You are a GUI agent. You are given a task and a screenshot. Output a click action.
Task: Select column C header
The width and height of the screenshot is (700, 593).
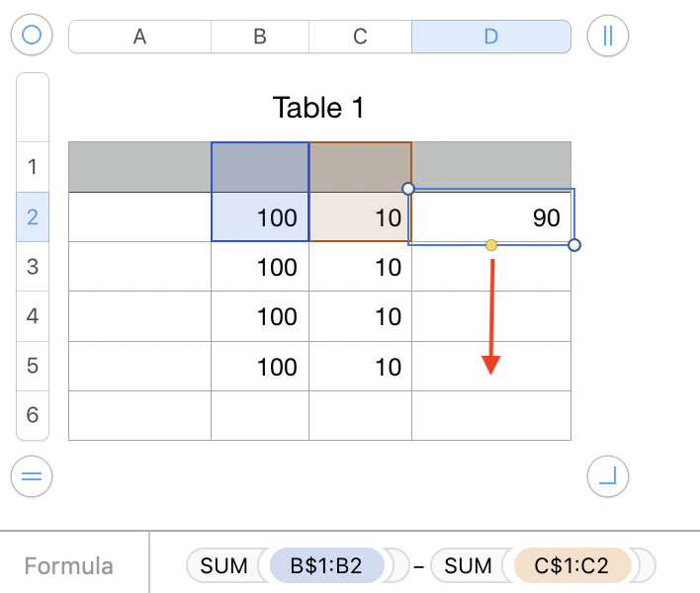360,37
